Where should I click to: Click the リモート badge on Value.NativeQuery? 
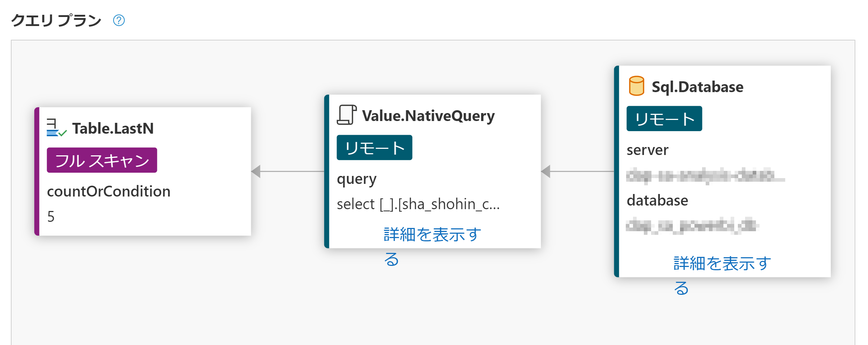[x=374, y=147]
